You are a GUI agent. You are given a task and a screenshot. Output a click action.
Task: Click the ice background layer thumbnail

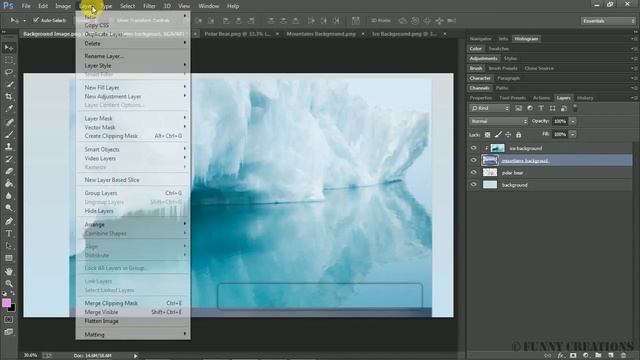pyautogui.click(x=497, y=148)
